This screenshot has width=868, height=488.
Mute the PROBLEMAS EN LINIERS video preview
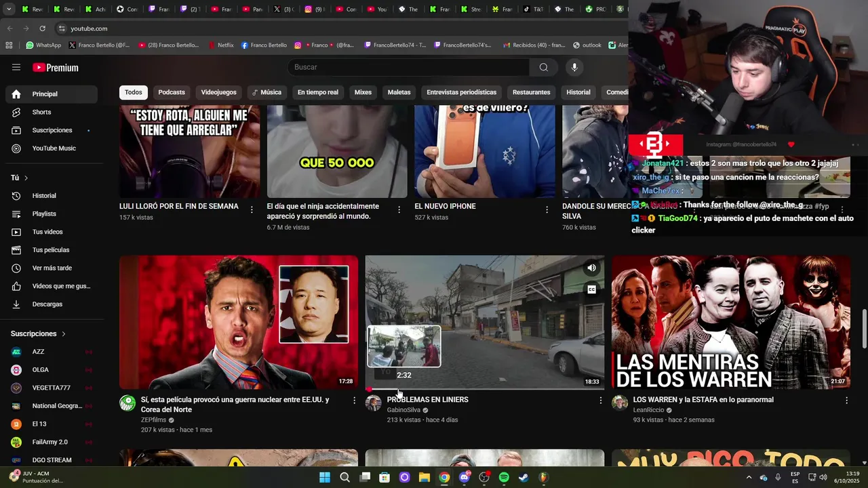point(591,268)
